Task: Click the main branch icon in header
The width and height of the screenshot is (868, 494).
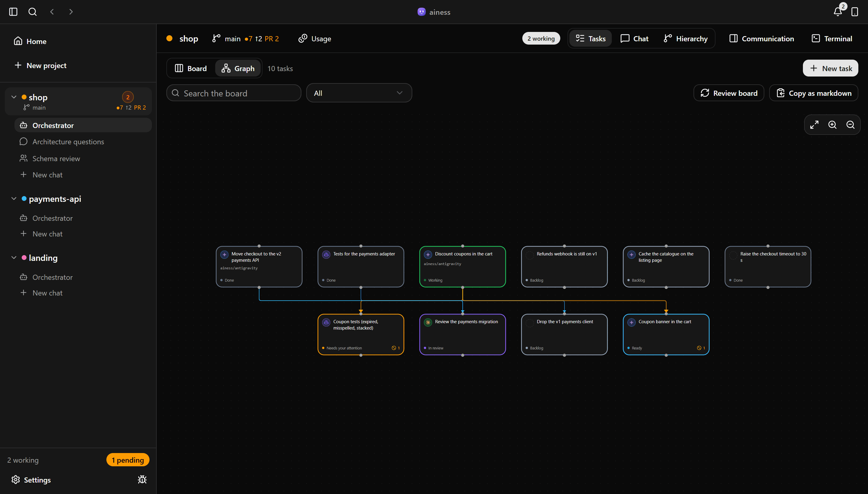Action: [x=216, y=39]
